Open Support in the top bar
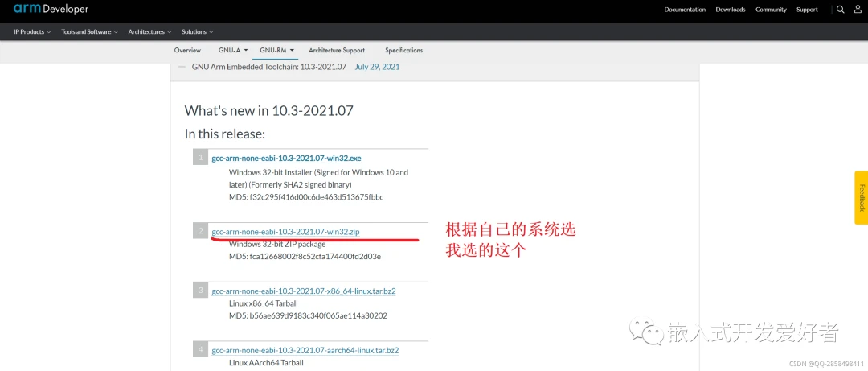 click(x=807, y=10)
